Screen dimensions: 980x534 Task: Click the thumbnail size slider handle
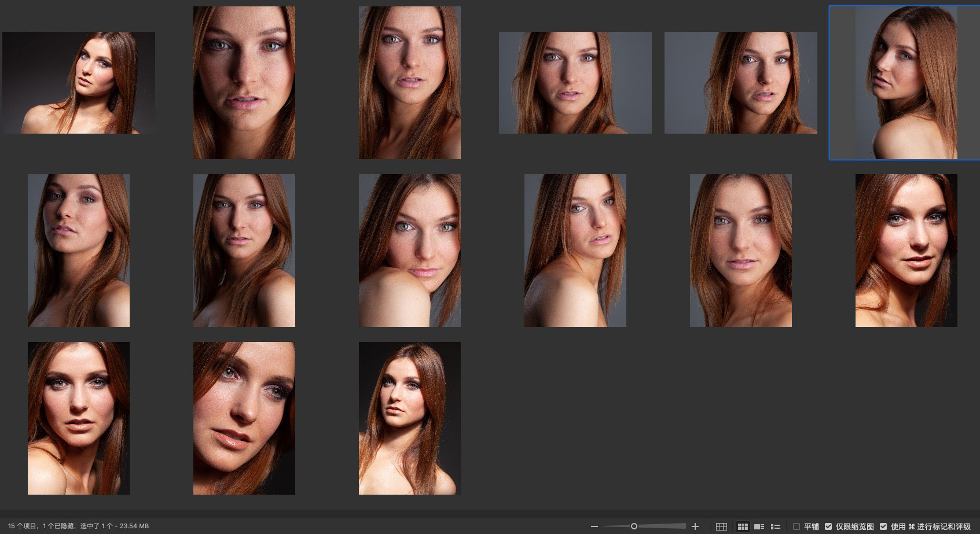click(634, 526)
